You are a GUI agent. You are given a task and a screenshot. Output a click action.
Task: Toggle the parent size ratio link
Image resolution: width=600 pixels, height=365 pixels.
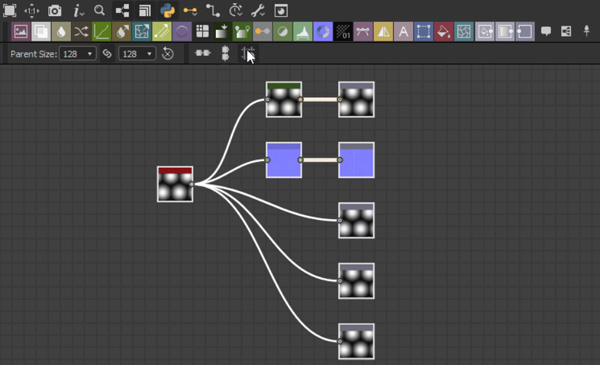(x=107, y=54)
